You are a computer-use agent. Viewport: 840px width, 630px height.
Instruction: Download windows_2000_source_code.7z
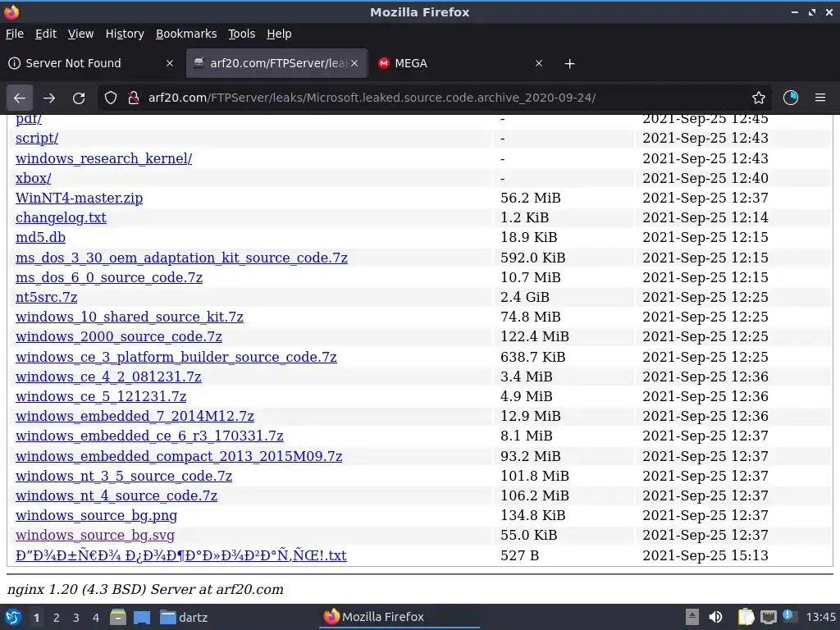pos(119,336)
